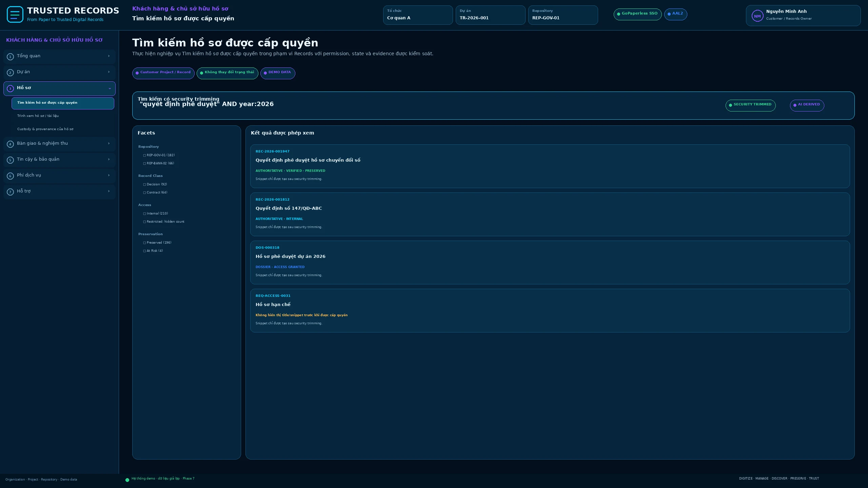
Task: Select the Preserved (196) facet checkbox
Action: click(144, 243)
